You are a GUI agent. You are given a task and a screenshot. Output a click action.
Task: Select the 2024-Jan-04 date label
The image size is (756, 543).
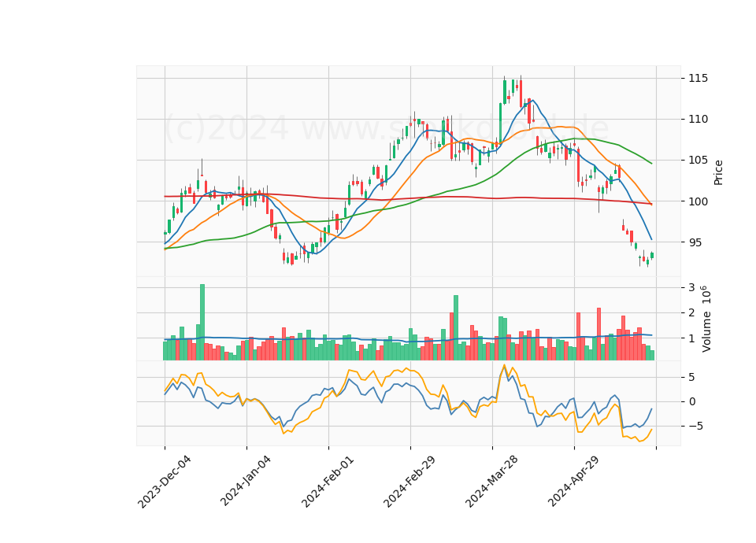pyautogui.click(x=246, y=482)
